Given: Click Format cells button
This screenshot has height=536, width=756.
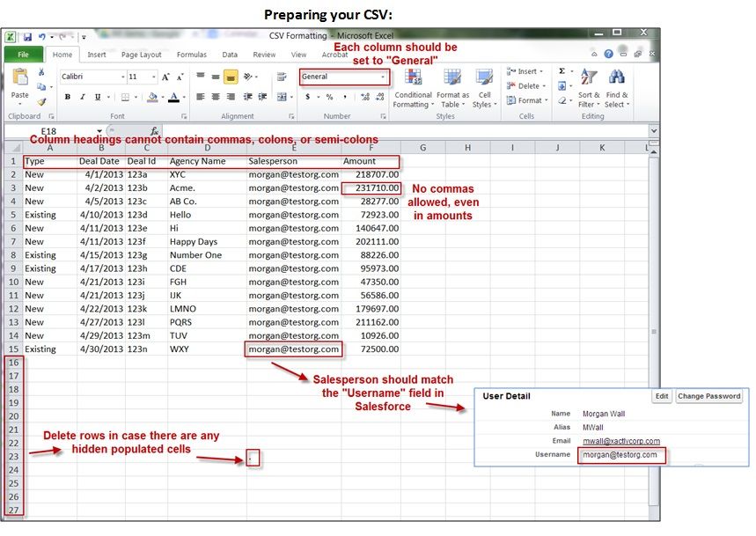Looking at the screenshot, I should point(527,100).
